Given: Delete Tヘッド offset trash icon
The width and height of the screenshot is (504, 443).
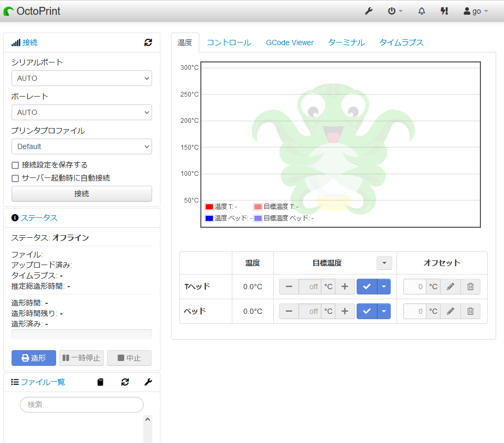Looking at the screenshot, I should click(x=470, y=287).
